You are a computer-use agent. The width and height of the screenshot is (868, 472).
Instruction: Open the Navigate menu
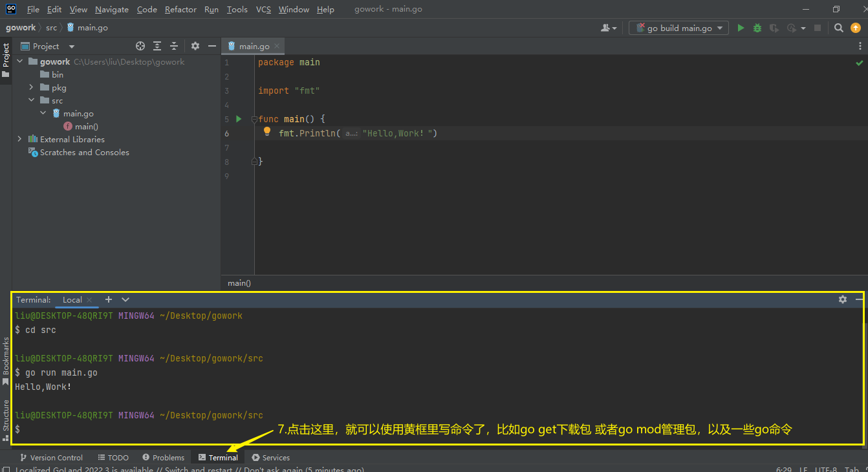(112, 9)
